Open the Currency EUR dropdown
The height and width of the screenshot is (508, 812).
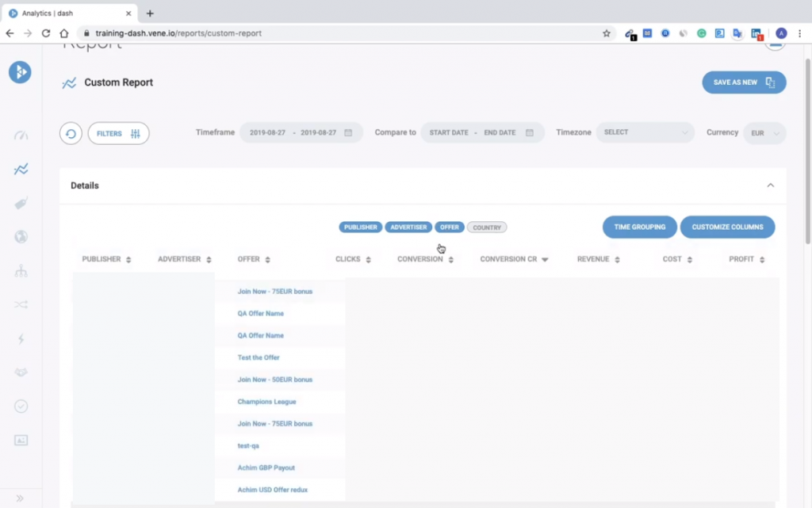point(764,133)
